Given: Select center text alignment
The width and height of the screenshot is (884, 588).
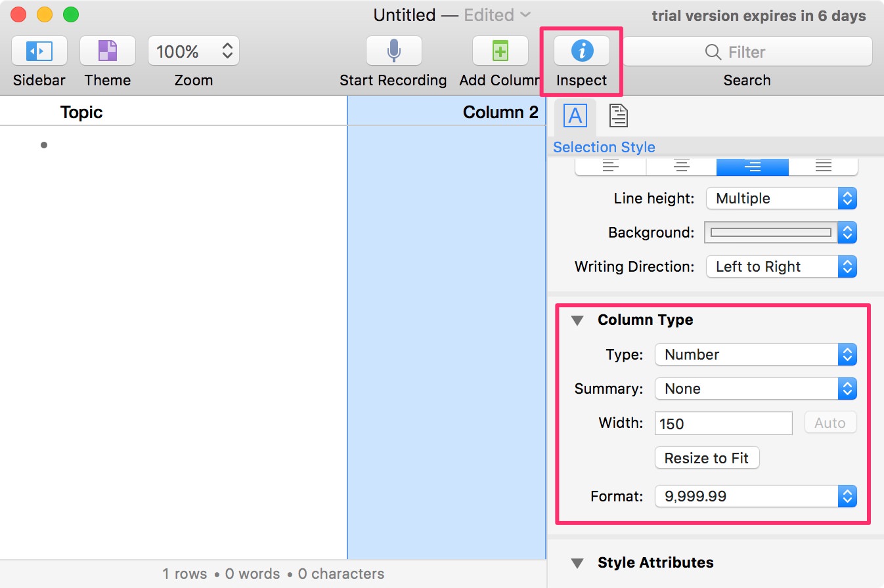Looking at the screenshot, I should click(681, 167).
